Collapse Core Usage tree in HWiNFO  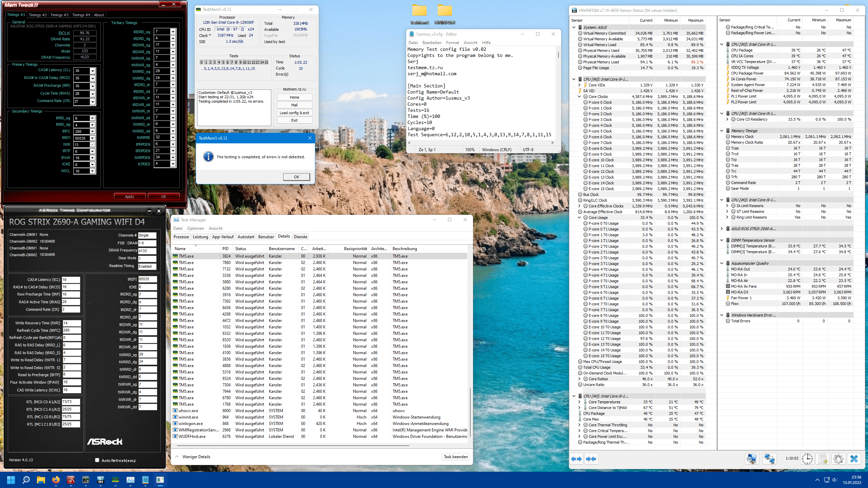pyautogui.click(x=579, y=218)
